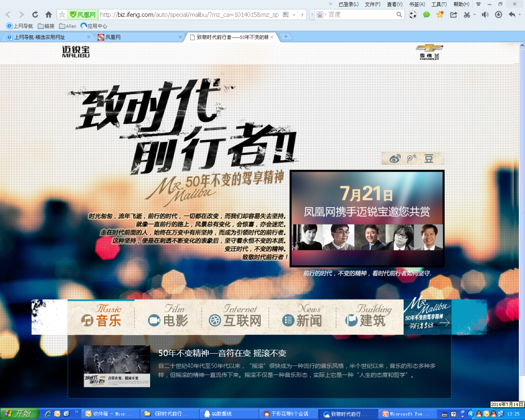Open the QQ数据线 taskbar window

coord(229,414)
